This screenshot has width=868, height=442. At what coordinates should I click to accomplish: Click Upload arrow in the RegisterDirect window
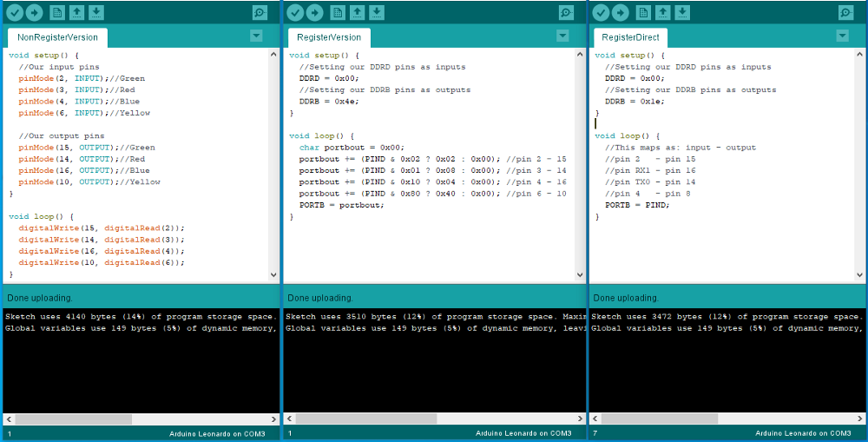621,12
